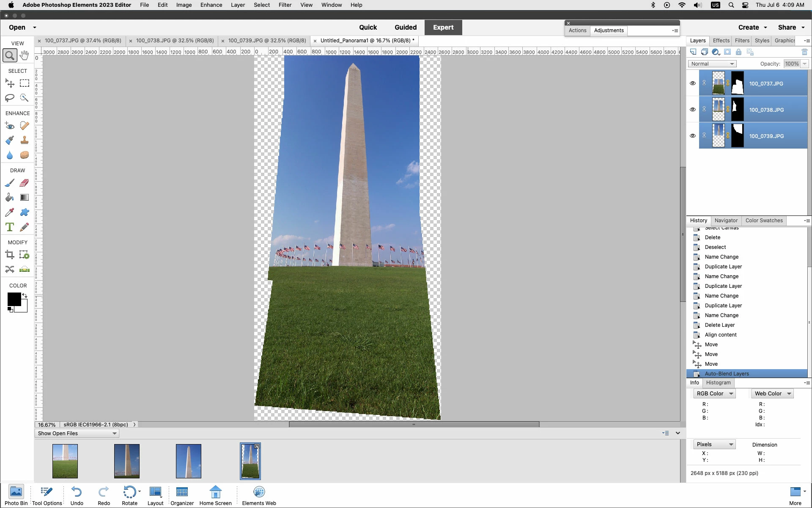812x508 pixels.
Task: Open the RGB Color info dropdown
Action: (714, 394)
